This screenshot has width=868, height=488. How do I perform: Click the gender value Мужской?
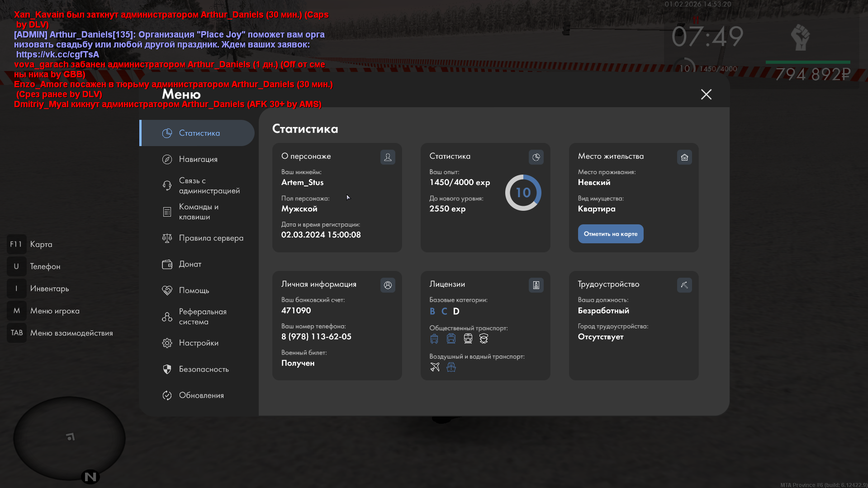tap(299, 208)
